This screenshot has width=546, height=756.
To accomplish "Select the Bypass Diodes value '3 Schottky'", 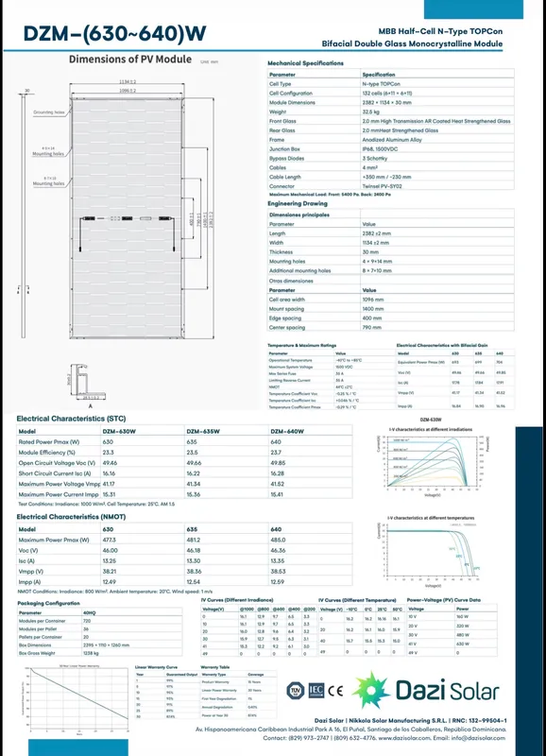I will click(374, 158).
